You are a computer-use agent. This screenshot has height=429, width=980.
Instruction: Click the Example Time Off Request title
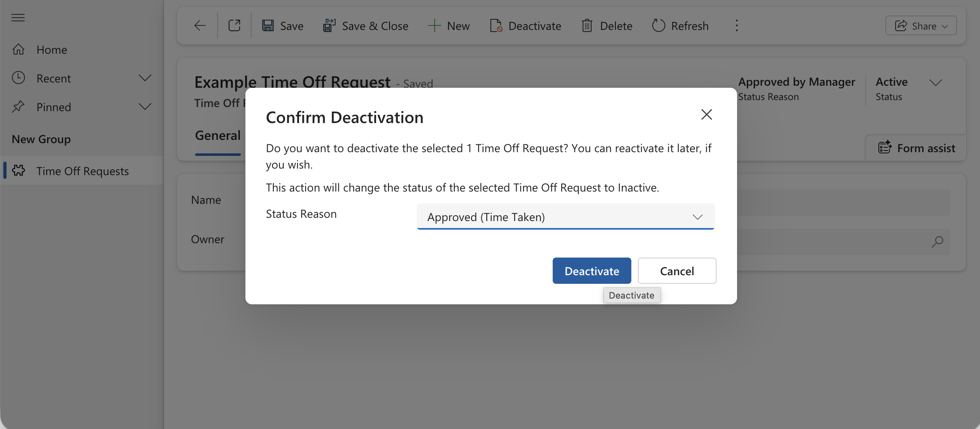pyautogui.click(x=293, y=82)
